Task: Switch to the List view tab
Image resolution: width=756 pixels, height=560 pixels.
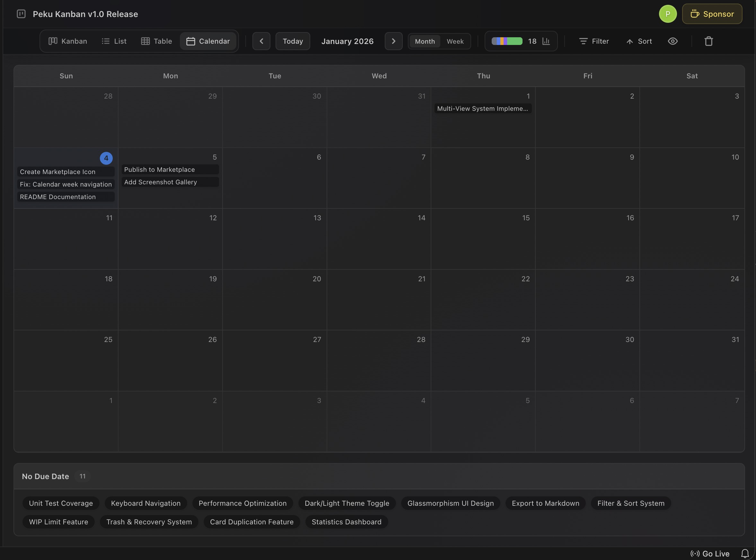Action: tap(114, 41)
